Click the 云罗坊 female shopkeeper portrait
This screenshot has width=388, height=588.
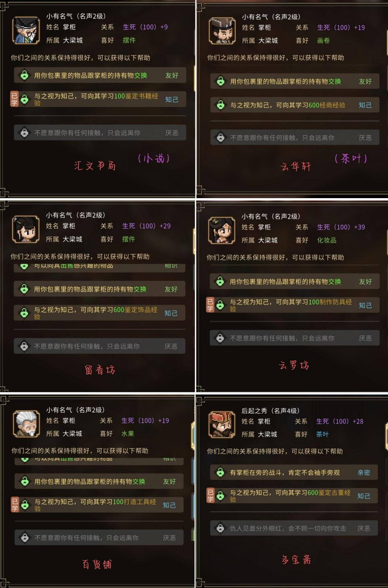coord(222,230)
